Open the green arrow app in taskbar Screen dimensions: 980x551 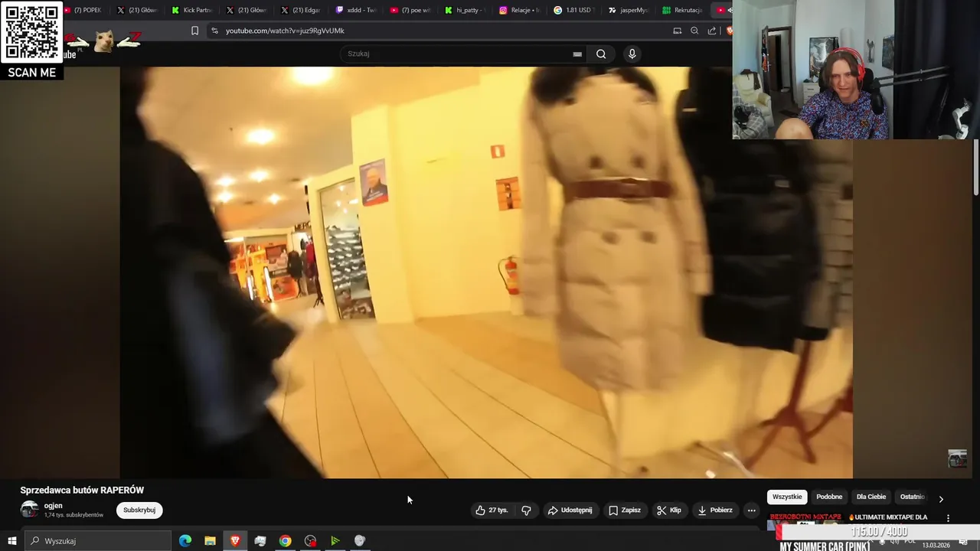tap(335, 541)
